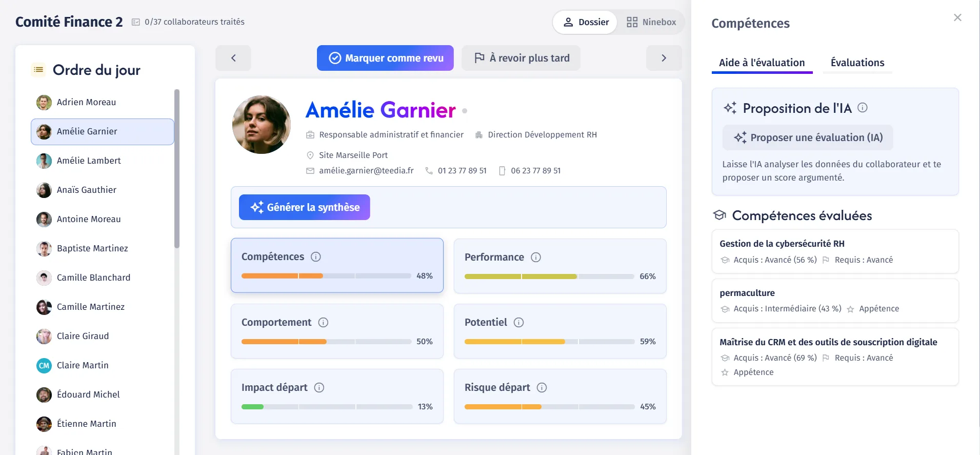Viewport: 980px width, 455px height.
Task: Click the job title briefcase icon
Action: [310, 135]
